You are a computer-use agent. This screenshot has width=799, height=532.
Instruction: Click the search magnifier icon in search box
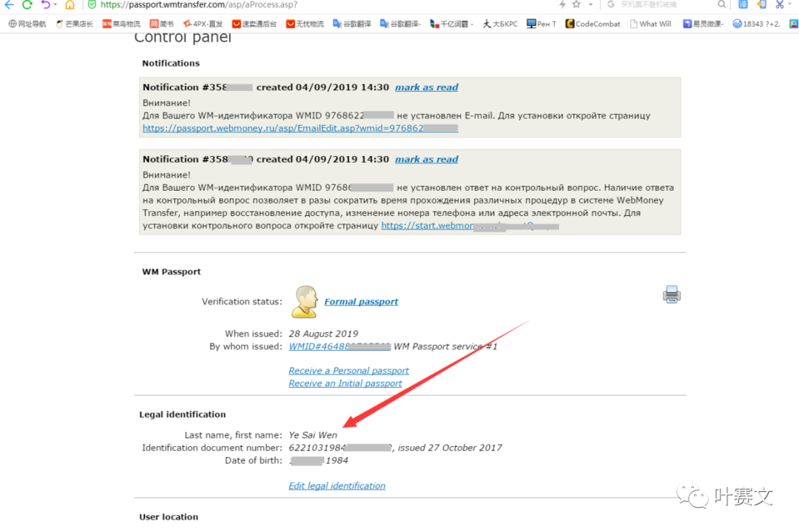(721, 4)
